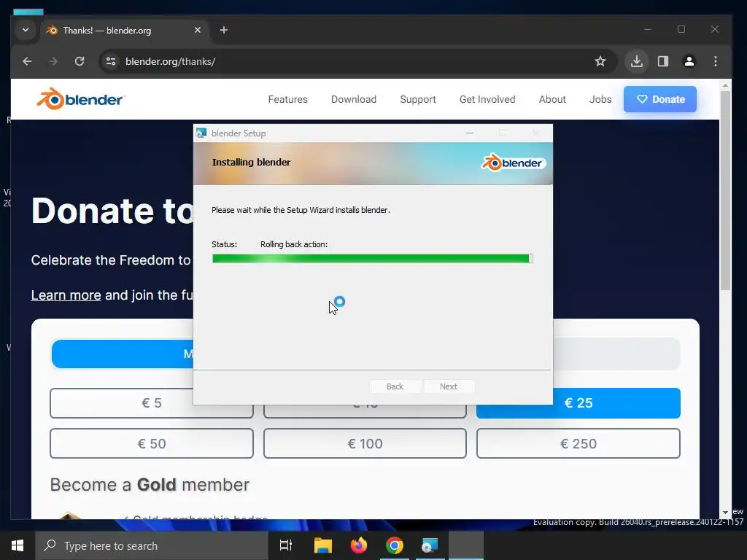This screenshot has height=560, width=747.
Task: Click the address bar URL blender.org/thanks/
Action: pyautogui.click(x=170, y=61)
